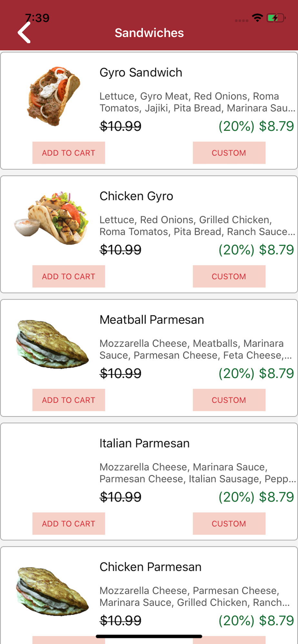Open the Gyro Sandwich photo
The image size is (298, 644).
(53, 96)
